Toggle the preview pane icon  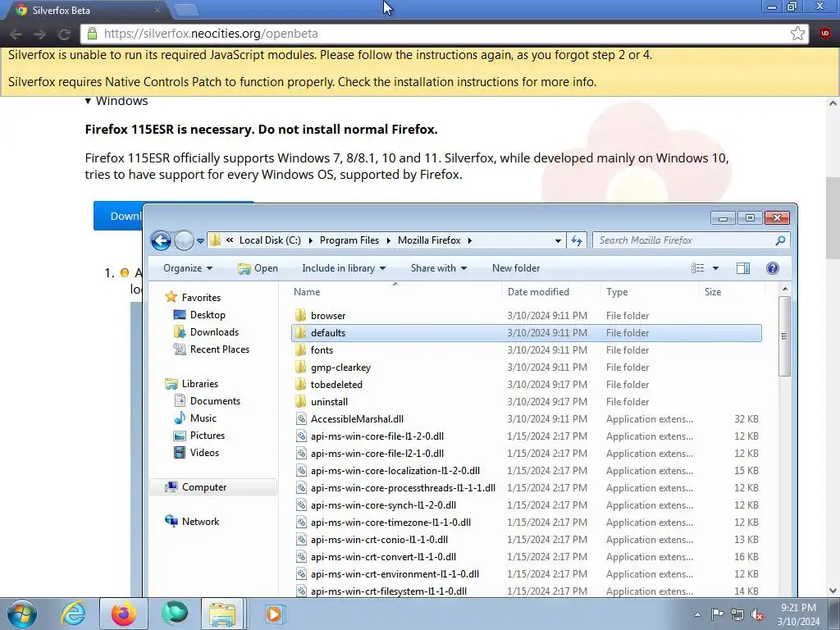point(743,268)
